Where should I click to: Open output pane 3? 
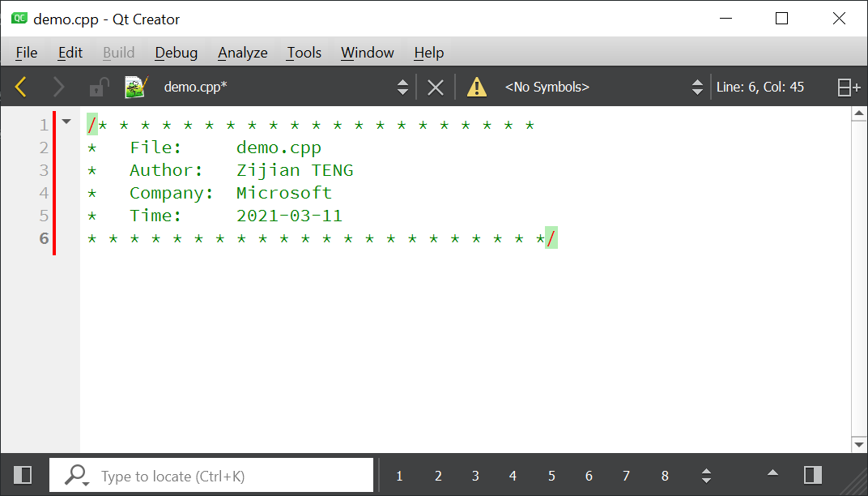coord(475,476)
